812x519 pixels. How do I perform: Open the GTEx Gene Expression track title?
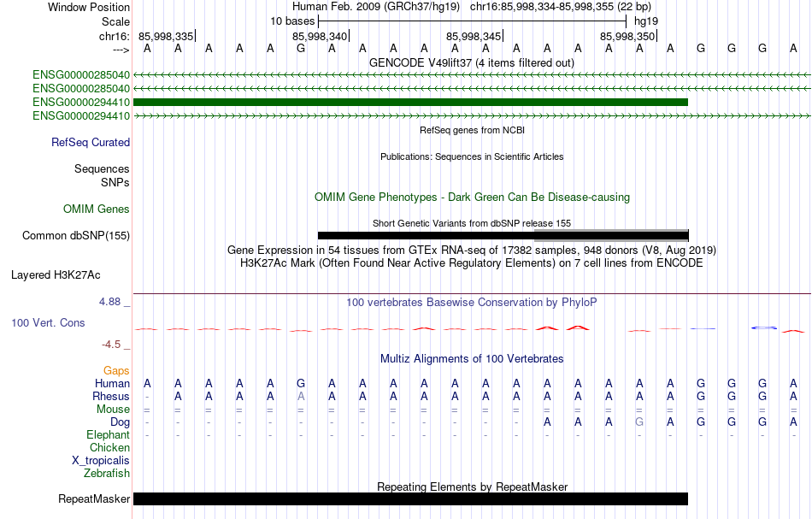pos(472,251)
